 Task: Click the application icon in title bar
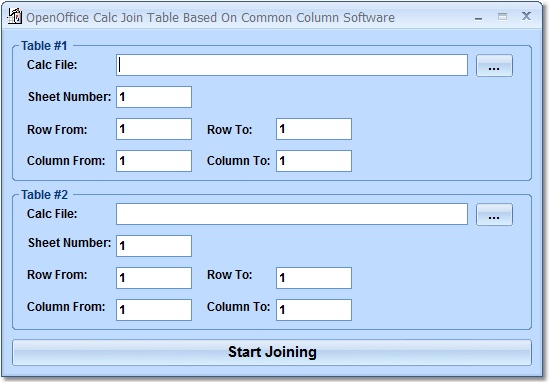point(14,16)
